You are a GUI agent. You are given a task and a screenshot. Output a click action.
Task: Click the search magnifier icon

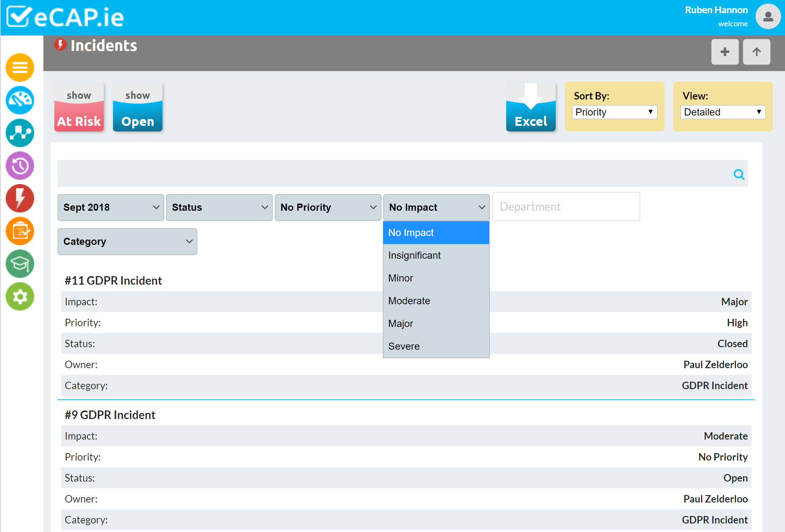click(x=739, y=174)
